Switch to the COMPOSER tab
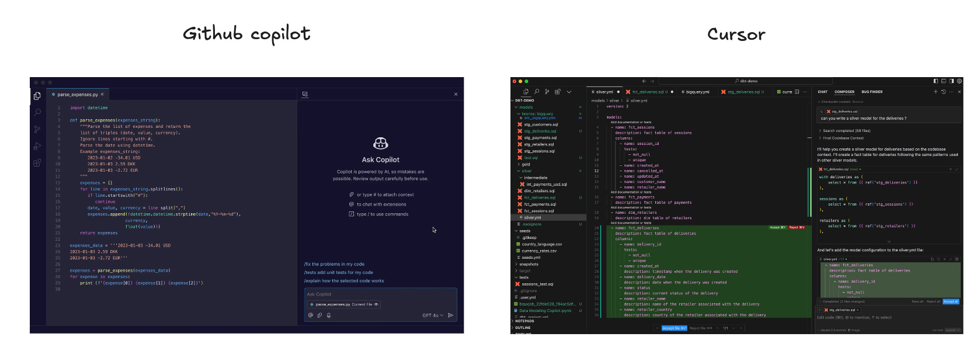The height and width of the screenshot is (347, 980). (x=845, y=92)
